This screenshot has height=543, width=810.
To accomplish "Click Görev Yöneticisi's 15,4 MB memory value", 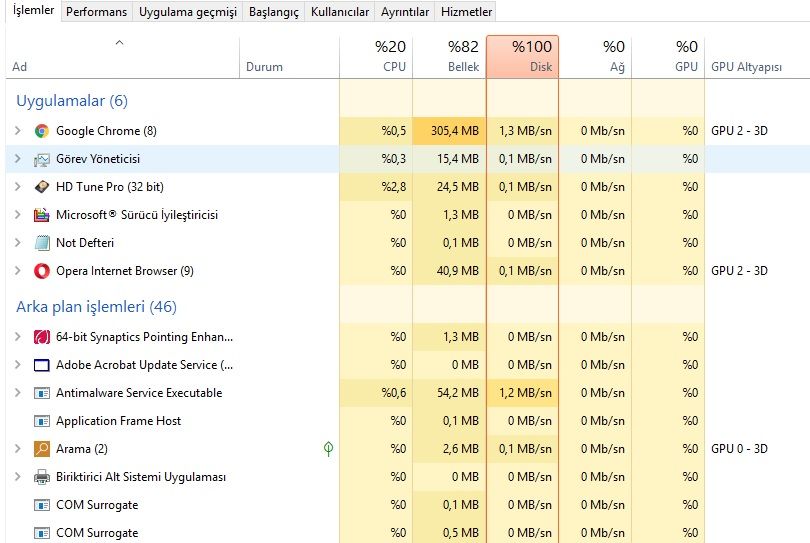I will pyautogui.click(x=458, y=159).
